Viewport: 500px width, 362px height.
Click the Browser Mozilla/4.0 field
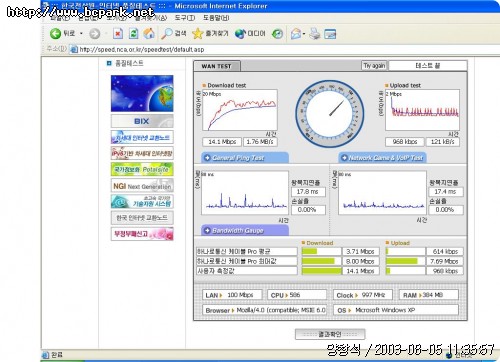click(x=265, y=310)
